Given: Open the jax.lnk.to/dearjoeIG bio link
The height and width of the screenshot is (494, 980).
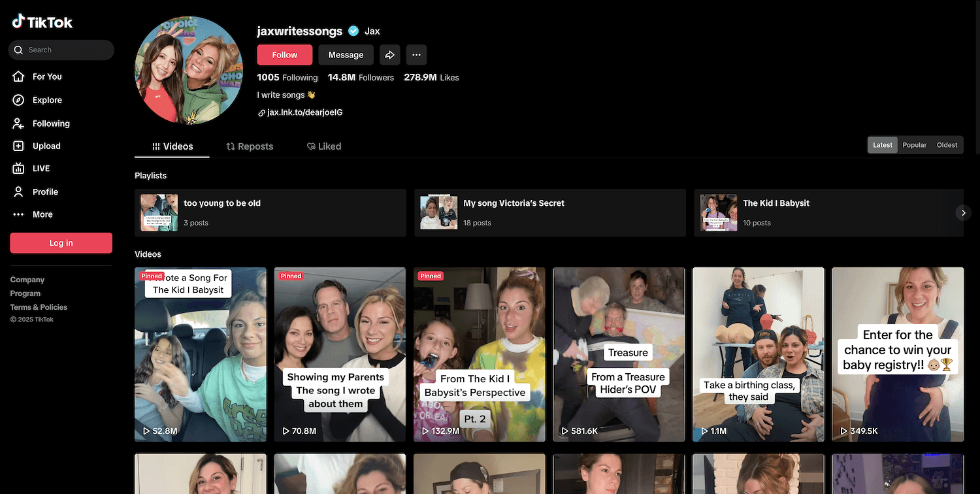Looking at the screenshot, I should (x=304, y=112).
